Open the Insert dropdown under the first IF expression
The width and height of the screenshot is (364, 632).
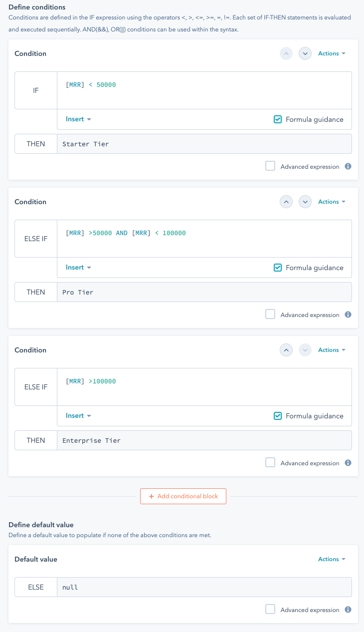[x=75, y=119]
